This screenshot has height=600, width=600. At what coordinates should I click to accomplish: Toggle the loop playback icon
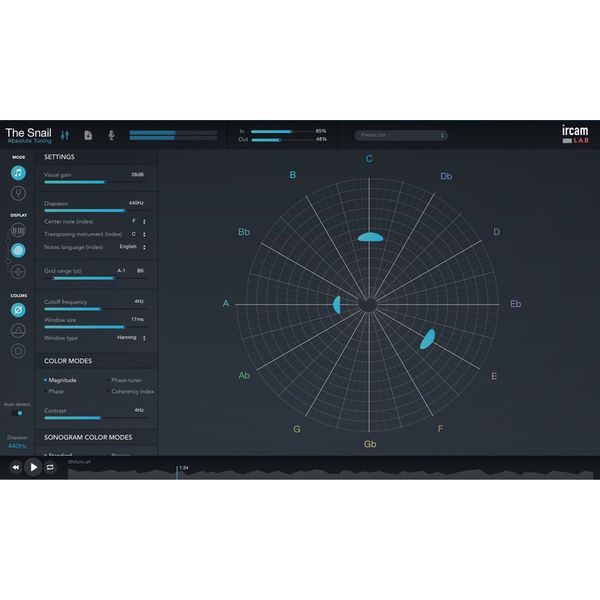pyautogui.click(x=50, y=467)
